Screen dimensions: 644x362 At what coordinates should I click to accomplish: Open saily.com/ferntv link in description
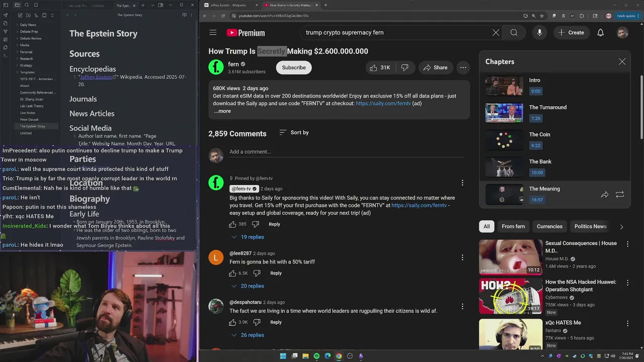click(383, 104)
